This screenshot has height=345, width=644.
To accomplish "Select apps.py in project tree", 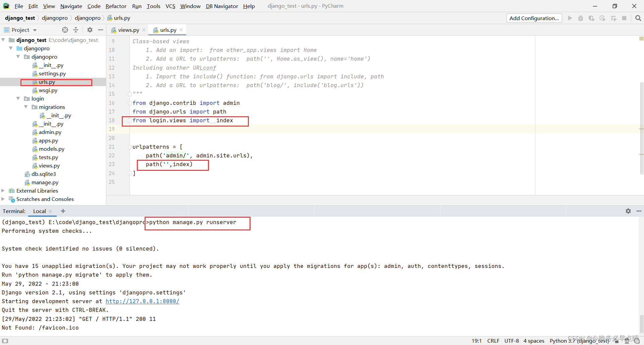I will (48, 140).
